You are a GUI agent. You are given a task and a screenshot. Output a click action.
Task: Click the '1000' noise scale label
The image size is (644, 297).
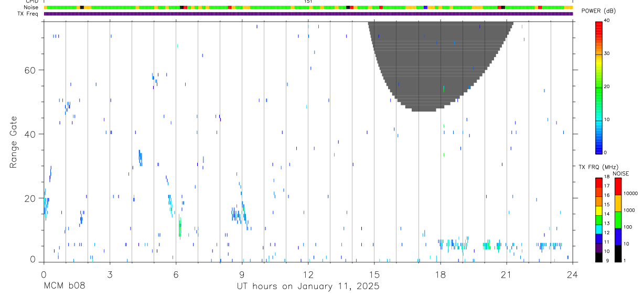pyautogui.click(x=630, y=210)
